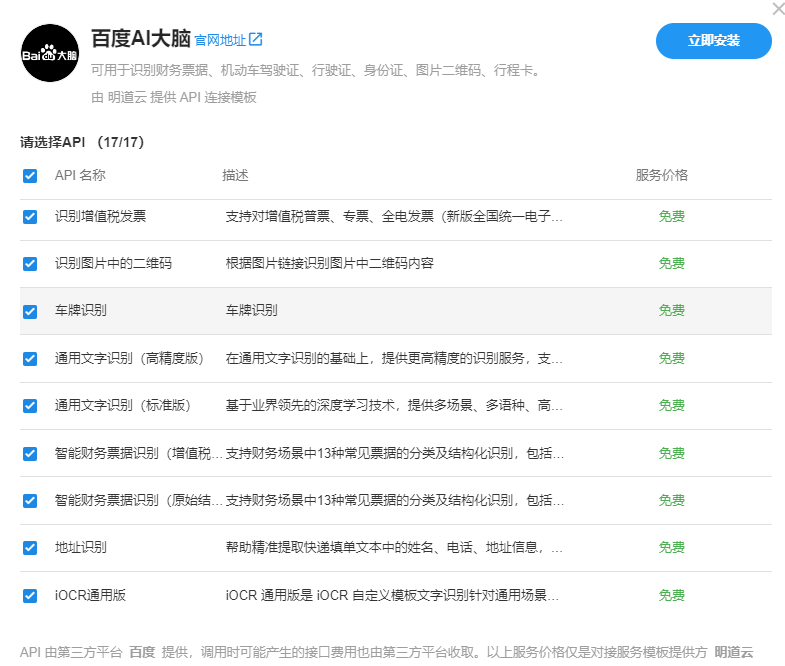
Task: Click the iOCR 通用版是 iOCR 自定义模板 description
Action: pyautogui.click(x=392, y=595)
